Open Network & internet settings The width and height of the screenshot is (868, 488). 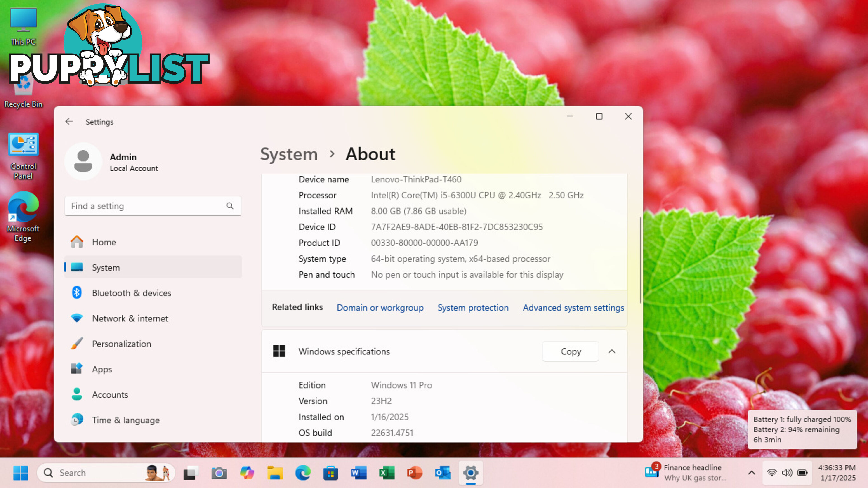[153, 318]
